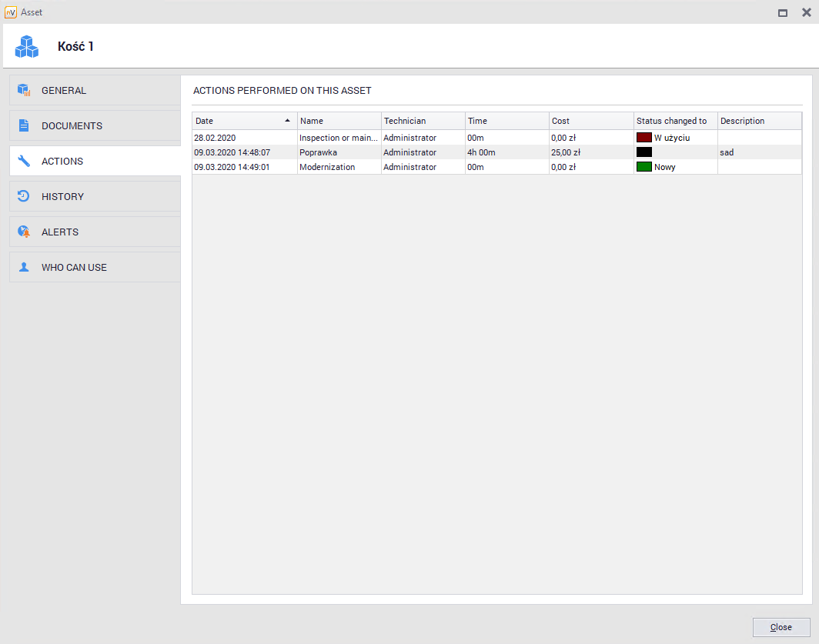Click the dark red W użyciu status swatch

(x=643, y=138)
